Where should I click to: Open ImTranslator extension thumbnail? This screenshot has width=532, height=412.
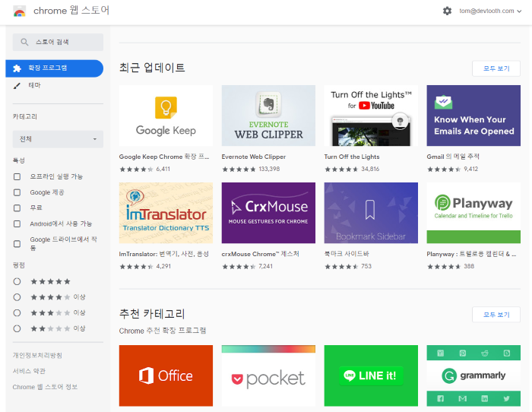[x=166, y=213]
